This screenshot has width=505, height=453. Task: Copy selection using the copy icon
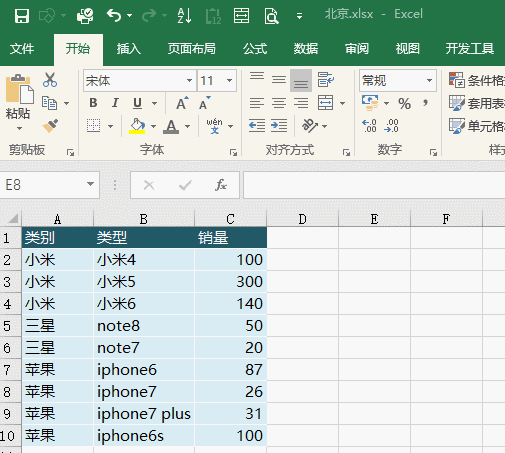tap(49, 103)
